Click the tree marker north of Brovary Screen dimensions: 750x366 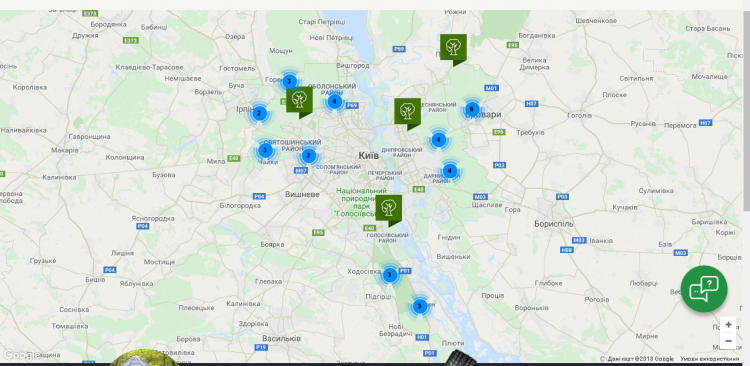click(x=453, y=49)
